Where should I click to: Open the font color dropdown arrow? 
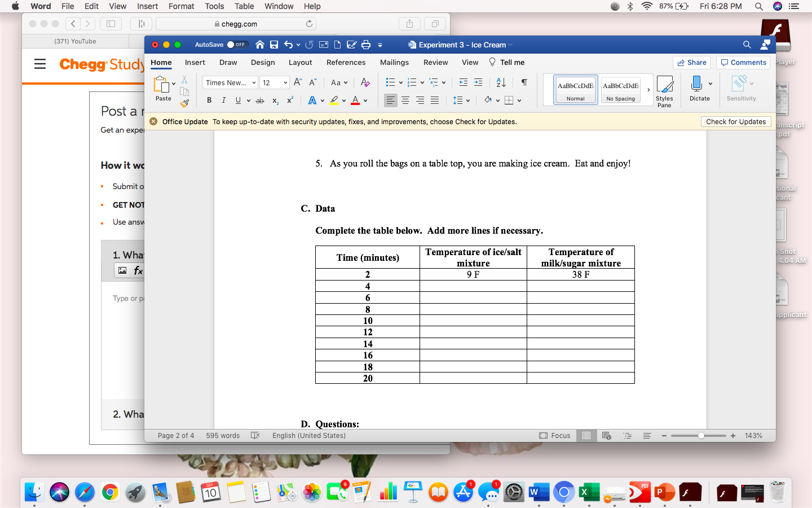[x=365, y=100]
